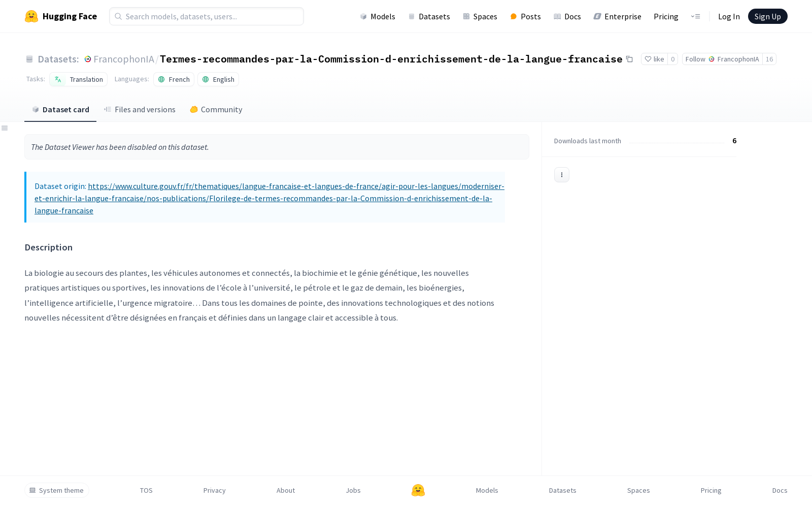
Task: Open the three-dot options menu
Action: (x=562, y=175)
